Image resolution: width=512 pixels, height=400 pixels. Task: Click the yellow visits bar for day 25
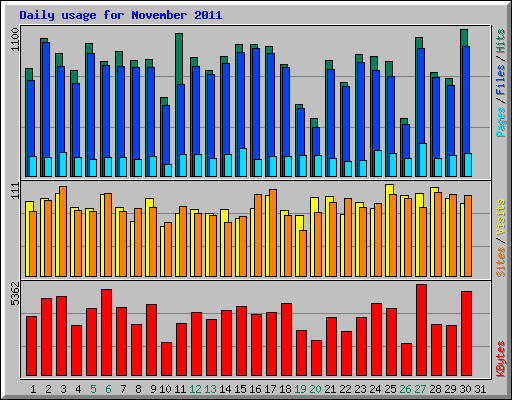tap(389, 189)
